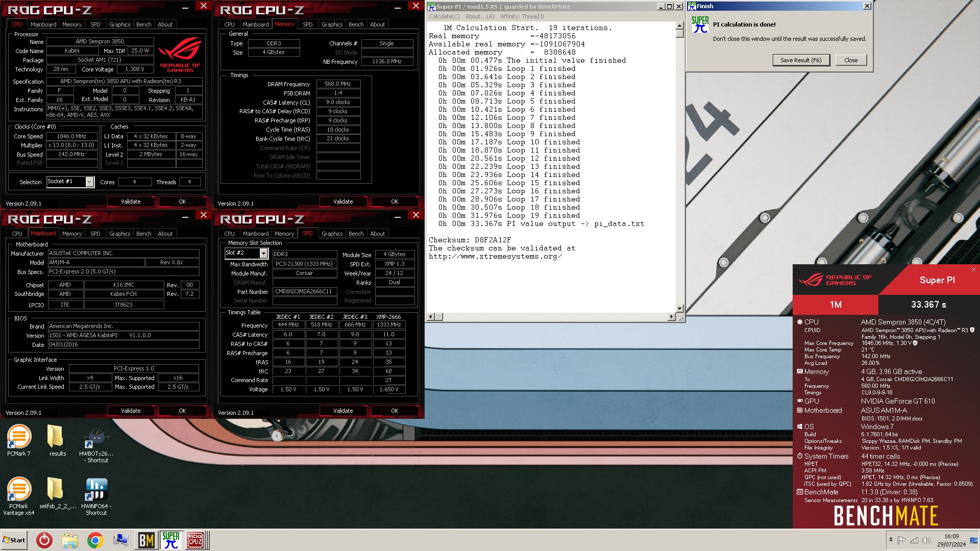Image resolution: width=980 pixels, height=551 pixels.
Task: Click the Start button on taskbar
Action: pyautogui.click(x=14, y=540)
